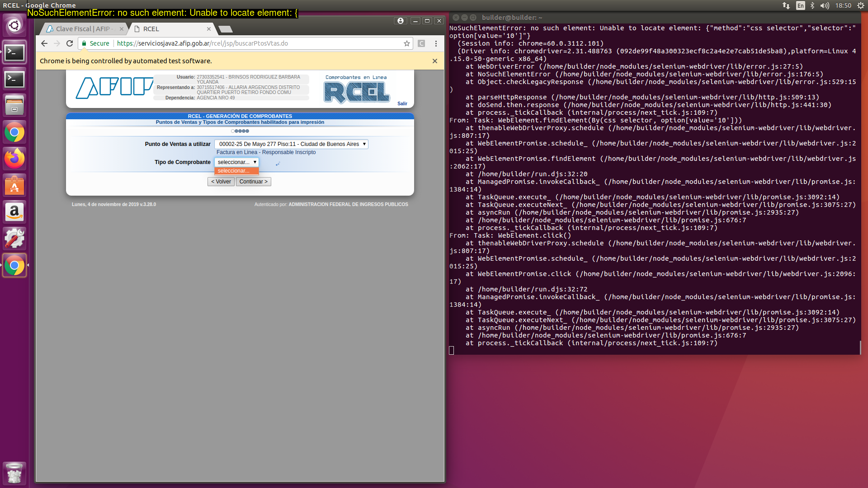Click the address bar URL
This screenshot has width=868, height=488.
(x=203, y=43)
